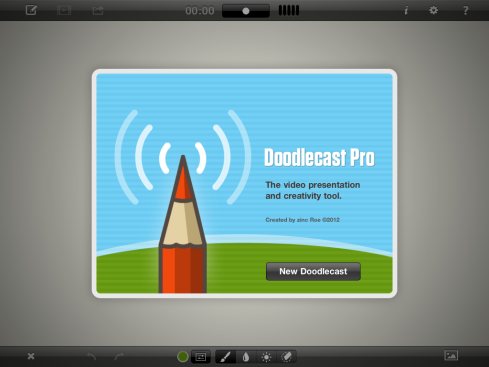The width and height of the screenshot is (489, 367).
Task: Select the eraser tool
Action: click(287, 357)
